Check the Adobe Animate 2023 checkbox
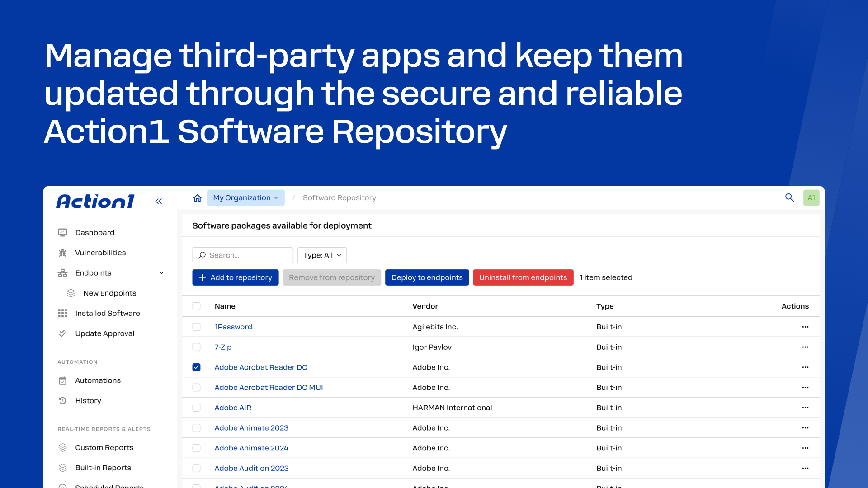868x488 pixels. [x=196, y=428]
